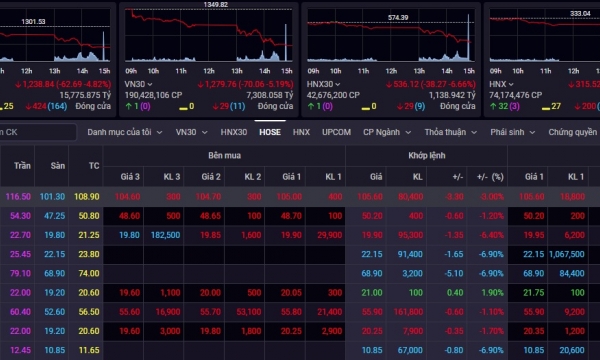
Task: Select VN30 value 1,279.76 (-70.06 -5.19%)
Action: coord(245,84)
